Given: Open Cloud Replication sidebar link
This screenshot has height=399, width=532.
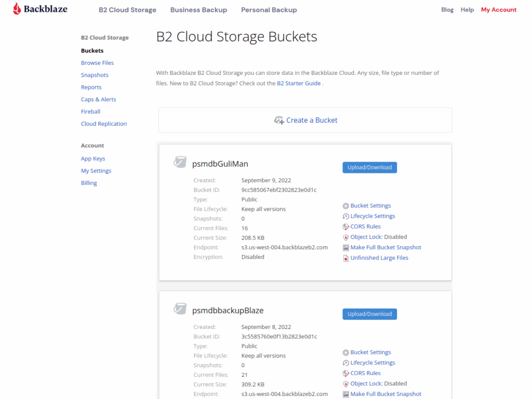Looking at the screenshot, I should click(x=104, y=124).
